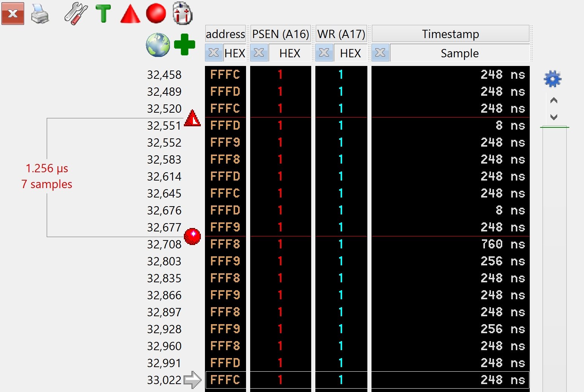Click the address column header

[x=225, y=34]
